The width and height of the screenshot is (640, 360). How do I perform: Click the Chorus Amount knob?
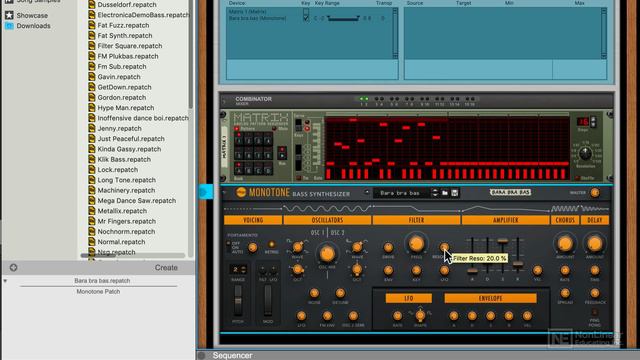click(x=565, y=244)
